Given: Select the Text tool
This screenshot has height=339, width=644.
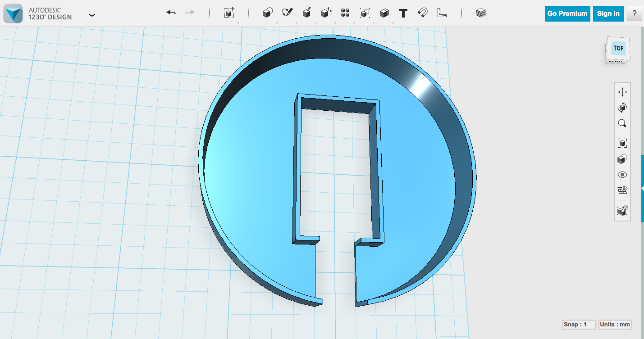Looking at the screenshot, I should (403, 13).
